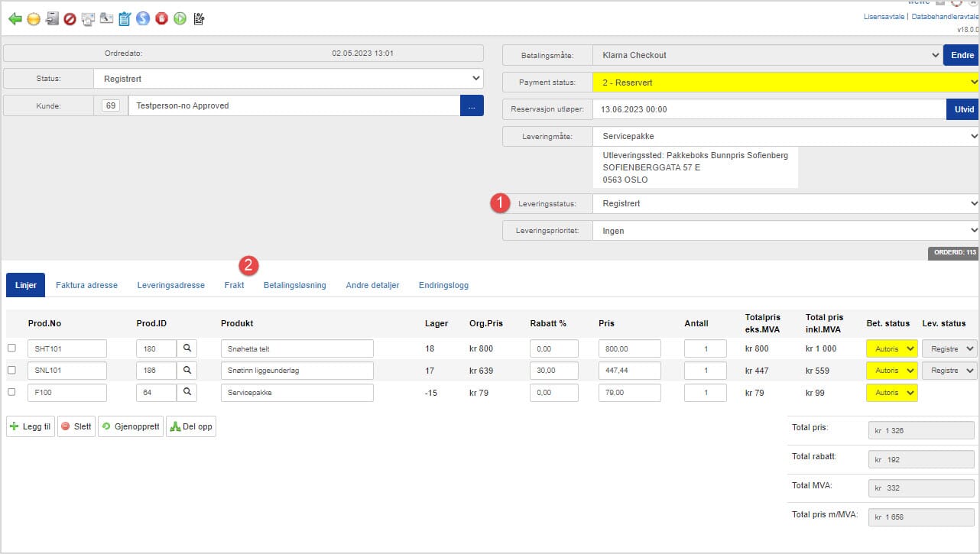Tick the checkbox for SHT101 line
This screenshot has height=554, width=980.
coord(11,348)
